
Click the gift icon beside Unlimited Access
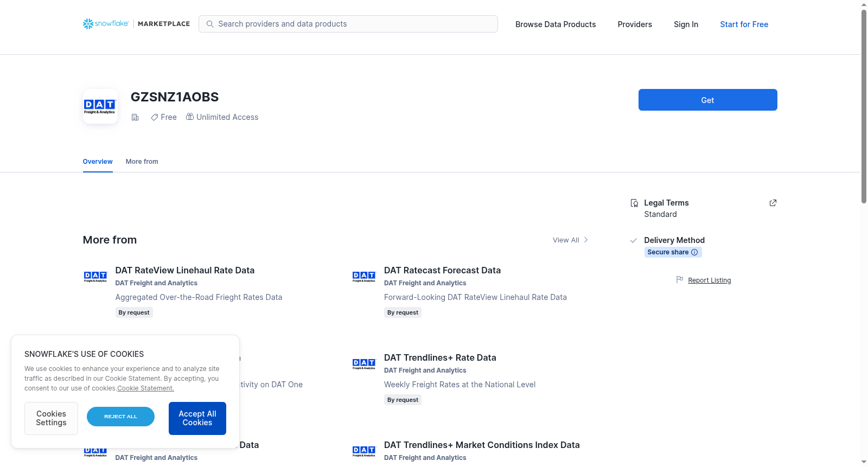click(190, 117)
